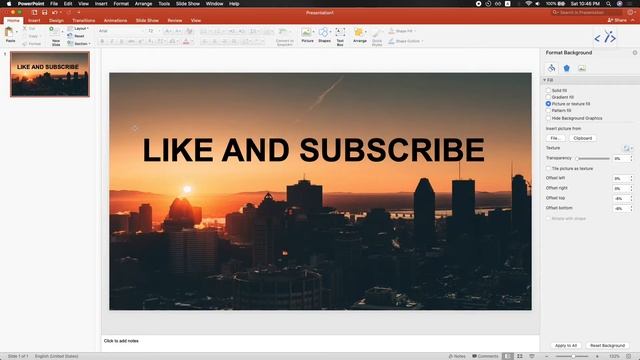The width and height of the screenshot is (640, 360).
Task: Click the Arrange icon
Action: click(x=359, y=33)
